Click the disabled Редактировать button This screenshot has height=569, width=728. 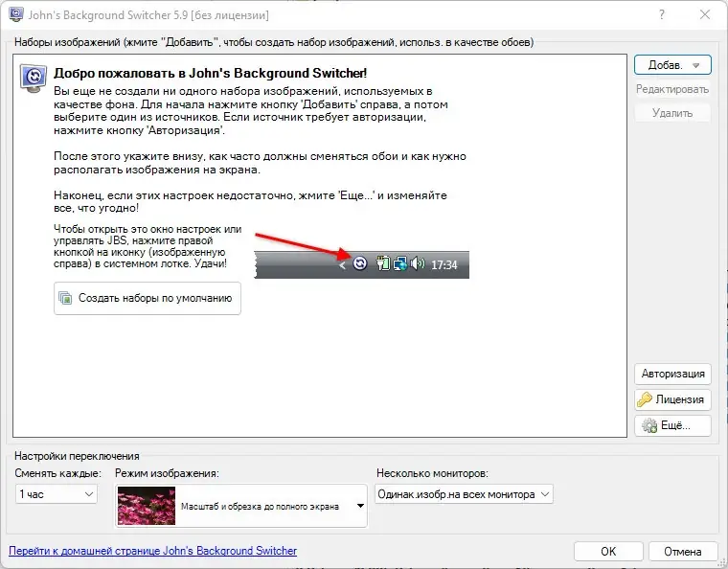[672, 89]
